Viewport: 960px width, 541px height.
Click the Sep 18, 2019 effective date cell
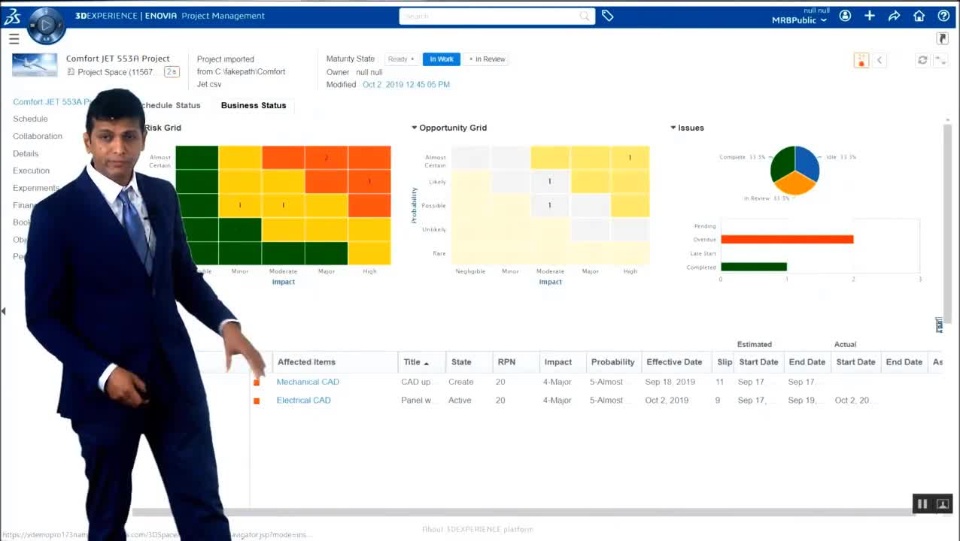pyautogui.click(x=670, y=382)
